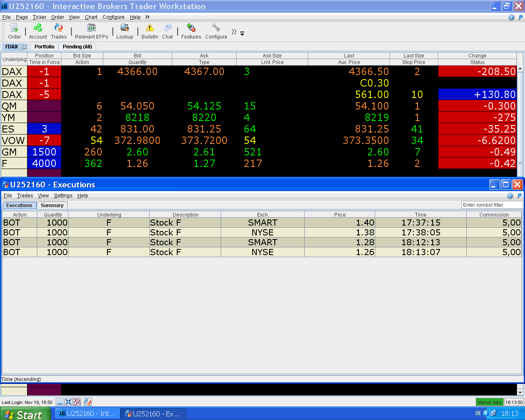525x420 pixels.
Task: Open help icon in main TWS window
Action: pyautogui.click(x=511, y=17)
